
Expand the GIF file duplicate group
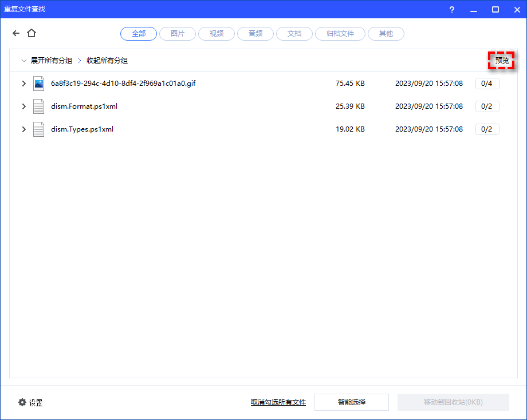pos(23,84)
